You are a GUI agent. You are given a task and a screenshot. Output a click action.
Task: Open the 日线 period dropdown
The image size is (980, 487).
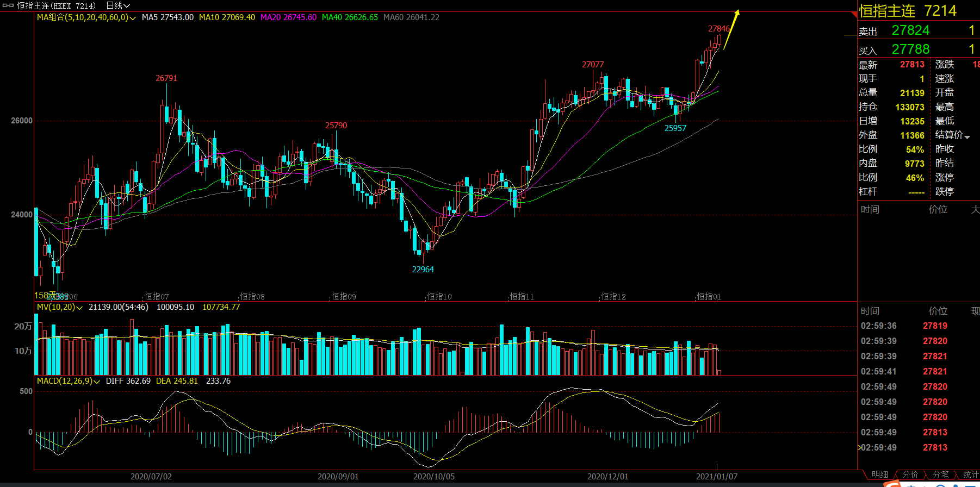tap(118, 5)
